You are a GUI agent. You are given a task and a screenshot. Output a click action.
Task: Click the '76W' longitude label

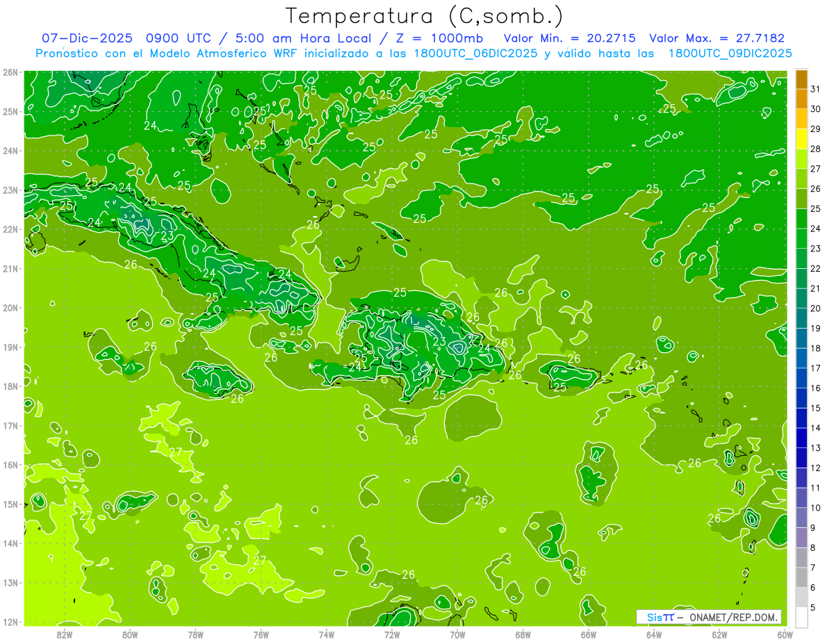pos(261,634)
